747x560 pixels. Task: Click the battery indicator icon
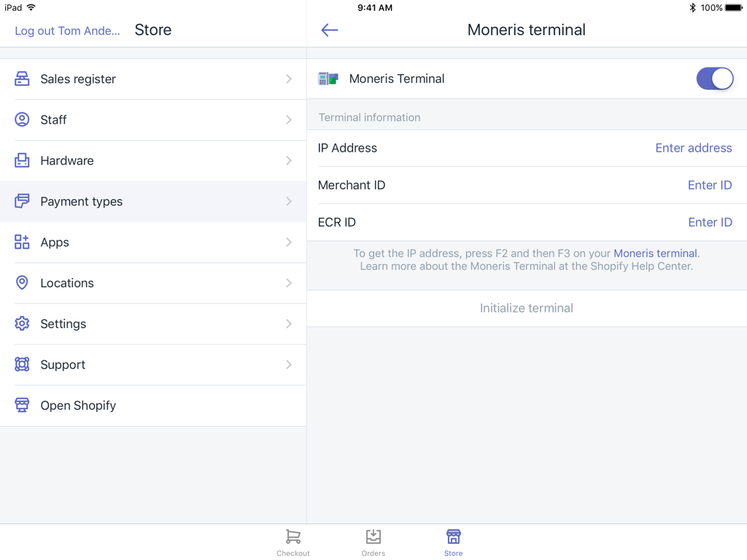pyautogui.click(x=734, y=7)
